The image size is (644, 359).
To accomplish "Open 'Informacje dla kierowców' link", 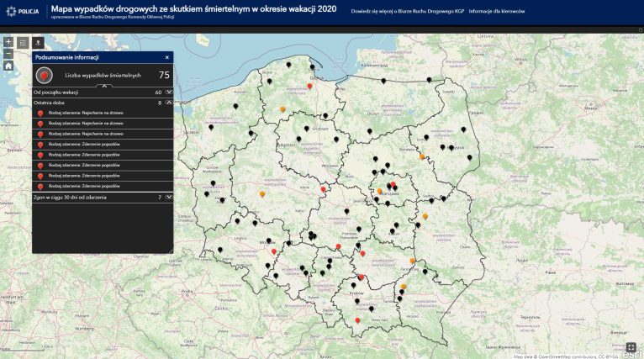I will [x=499, y=12].
